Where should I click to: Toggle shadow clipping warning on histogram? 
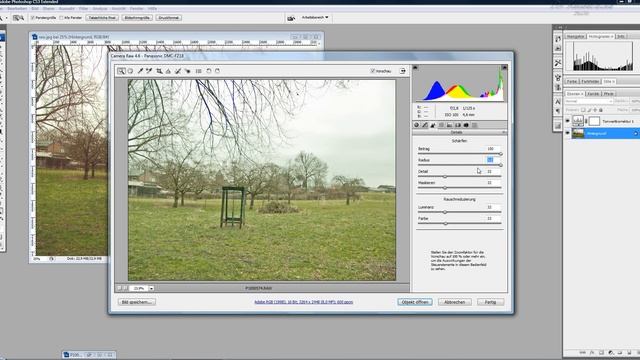coord(415,67)
